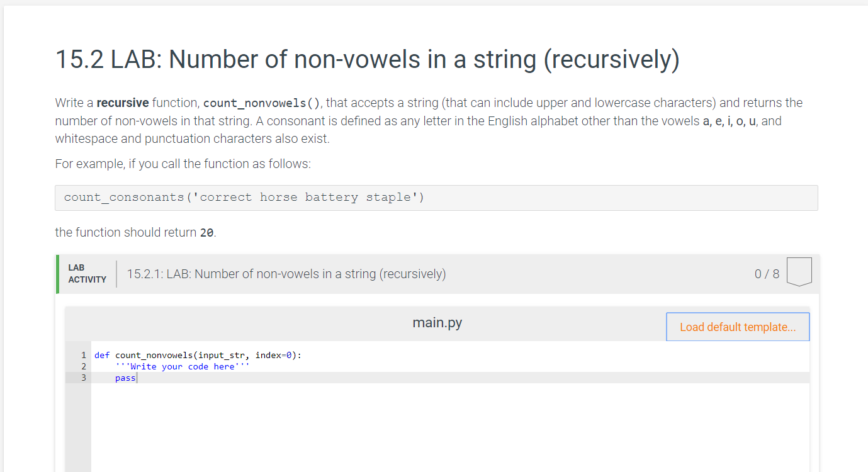This screenshot has height=472, width=868.
Task: Click the LAB ACTIVITY label
Action: pos(86,274)
